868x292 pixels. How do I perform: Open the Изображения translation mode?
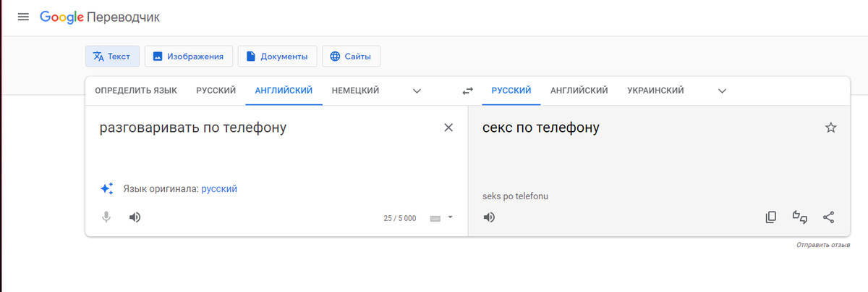pos(189,56)
